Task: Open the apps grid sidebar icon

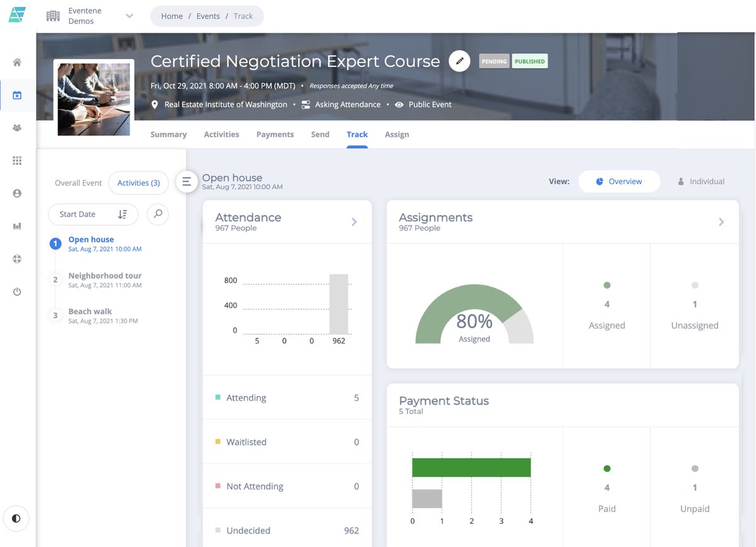Action: (17, 161)
